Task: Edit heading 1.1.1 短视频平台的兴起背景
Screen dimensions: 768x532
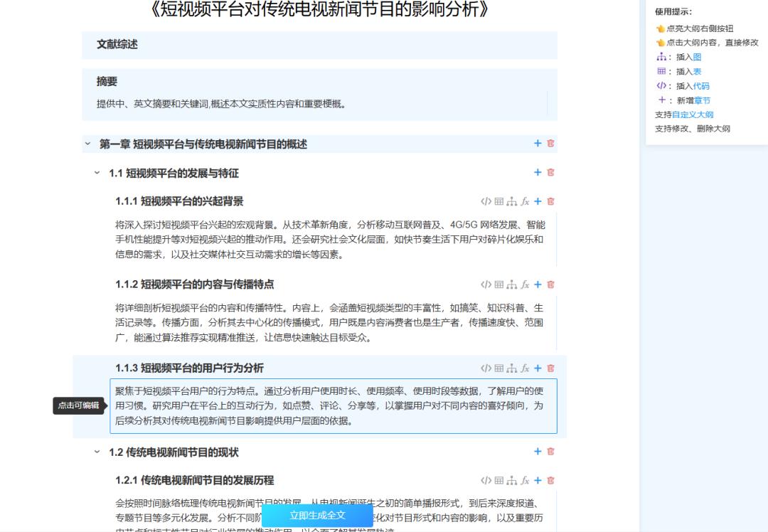Action: [179, 201]
